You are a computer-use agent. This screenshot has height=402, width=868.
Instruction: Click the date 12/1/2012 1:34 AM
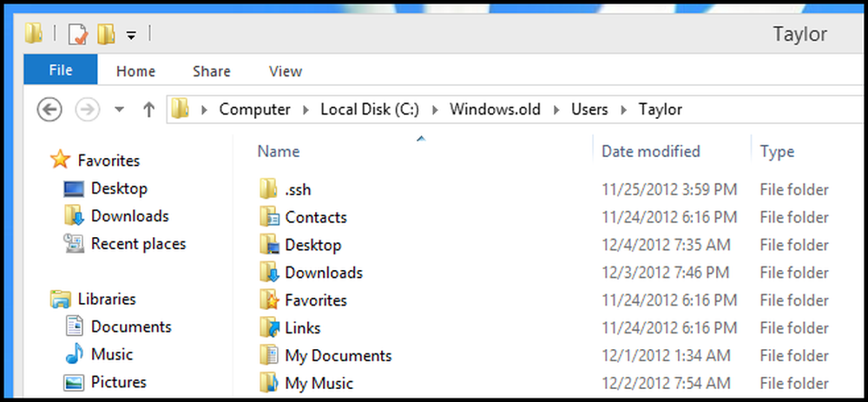pyautogui.click(x=666, y=355)
